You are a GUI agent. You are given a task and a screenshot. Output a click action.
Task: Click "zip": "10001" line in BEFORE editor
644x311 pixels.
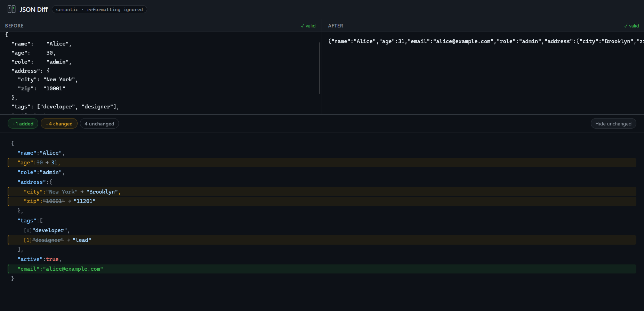42,89
